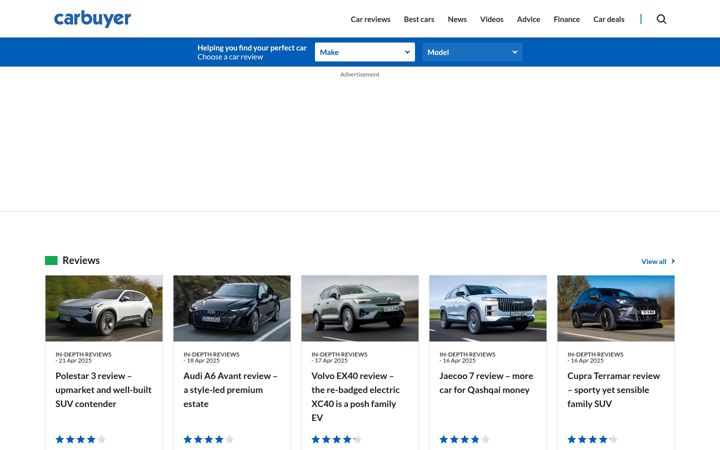Go to the carbuyer home logo
This screenshot has height=450, width=720.
tap(92, 19)
